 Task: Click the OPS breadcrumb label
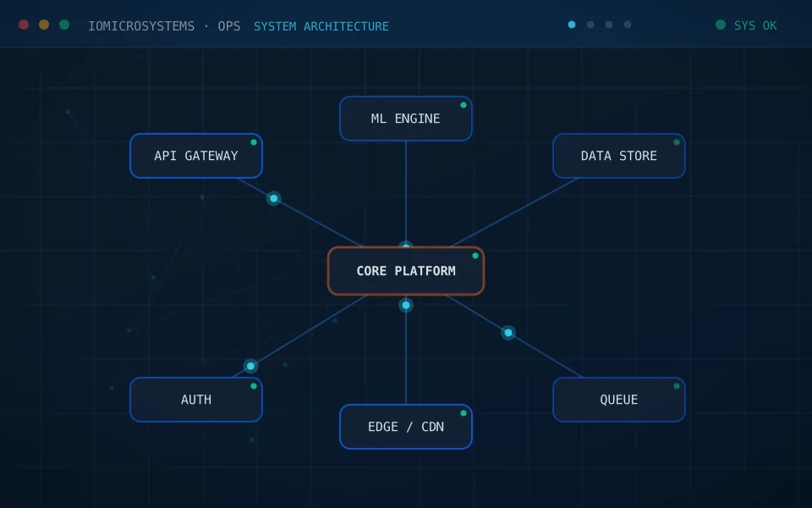(229, 26)
